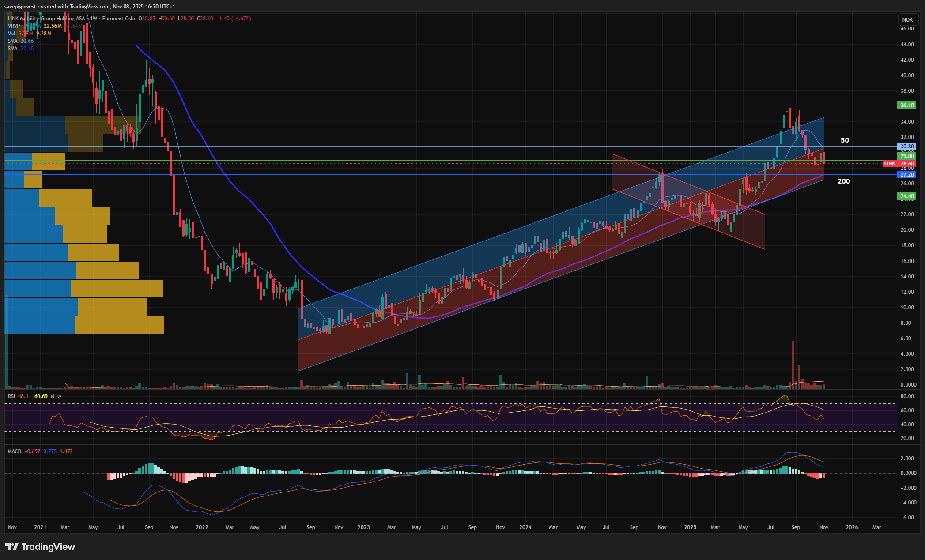Click the second SMA 27.15 legend entry
The width and height of the screenshot is (925, 560).
(x=20, y=49)
